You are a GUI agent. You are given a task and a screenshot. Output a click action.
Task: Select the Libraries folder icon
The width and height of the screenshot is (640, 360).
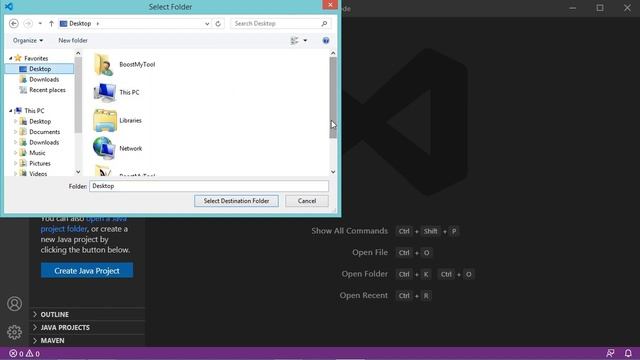pos(105,120)
